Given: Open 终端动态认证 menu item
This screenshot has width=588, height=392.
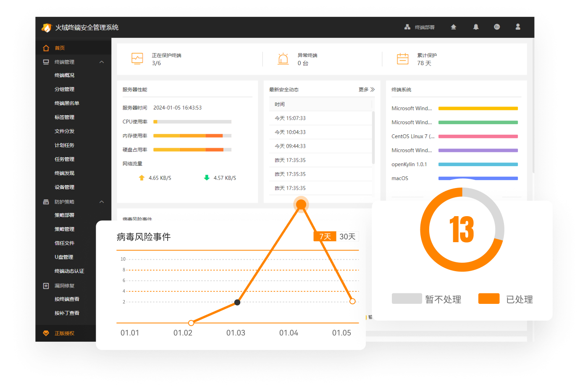Looking at the screenshot, I should point(69,271).
